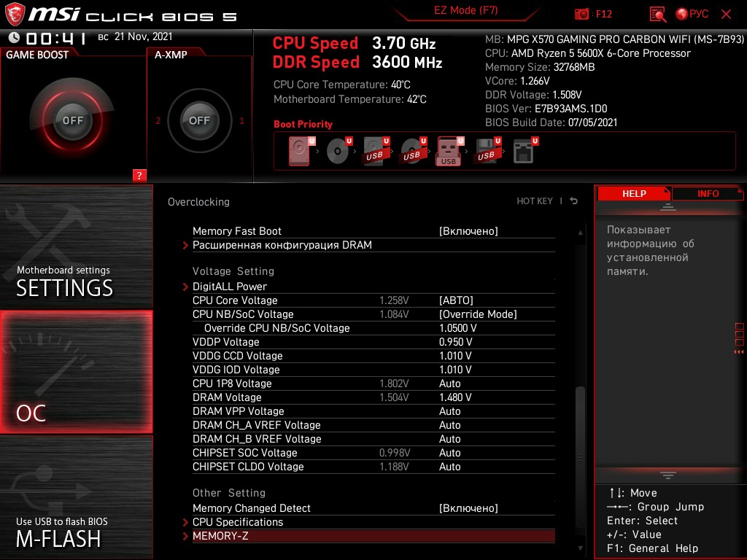Open the M-FLASH BIOS flashing section
This screenshot has width=747, height=560.
[76, 497]
